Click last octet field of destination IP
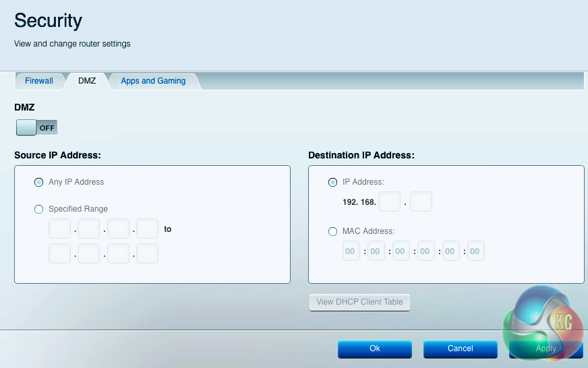Screen dimensions: 588x368 (421, 202)
